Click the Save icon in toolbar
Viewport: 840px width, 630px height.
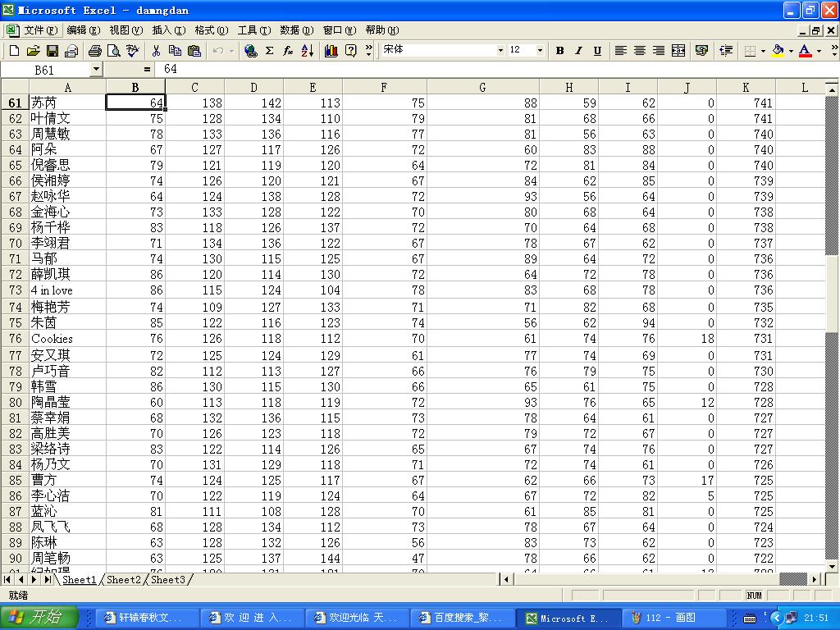tap(52, 51)
